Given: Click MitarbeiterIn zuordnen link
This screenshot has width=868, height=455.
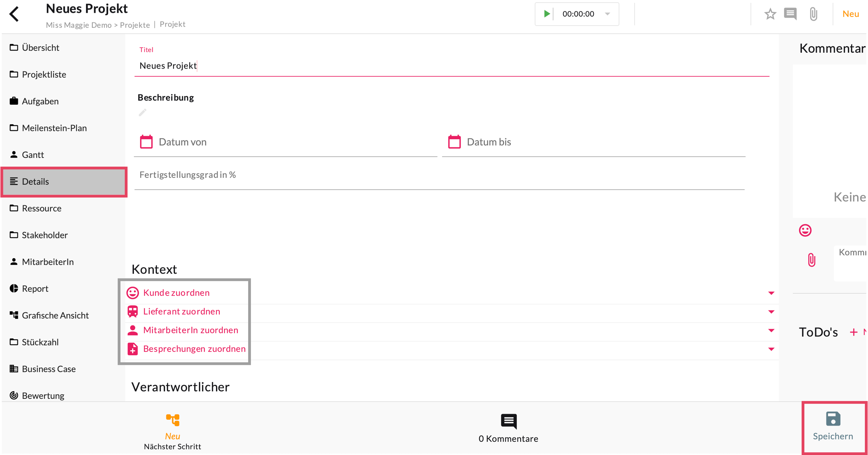Looking at the screenshot, I should 190,330.
